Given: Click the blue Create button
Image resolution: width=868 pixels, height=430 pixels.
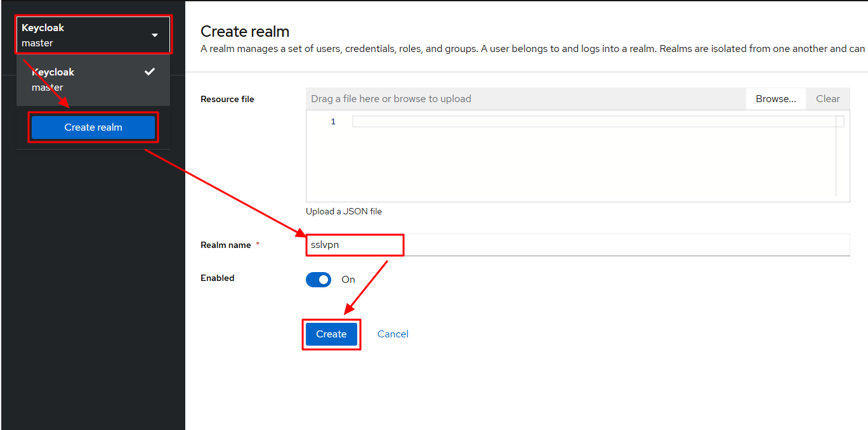Looking at the screenshot, I should 331,334.
